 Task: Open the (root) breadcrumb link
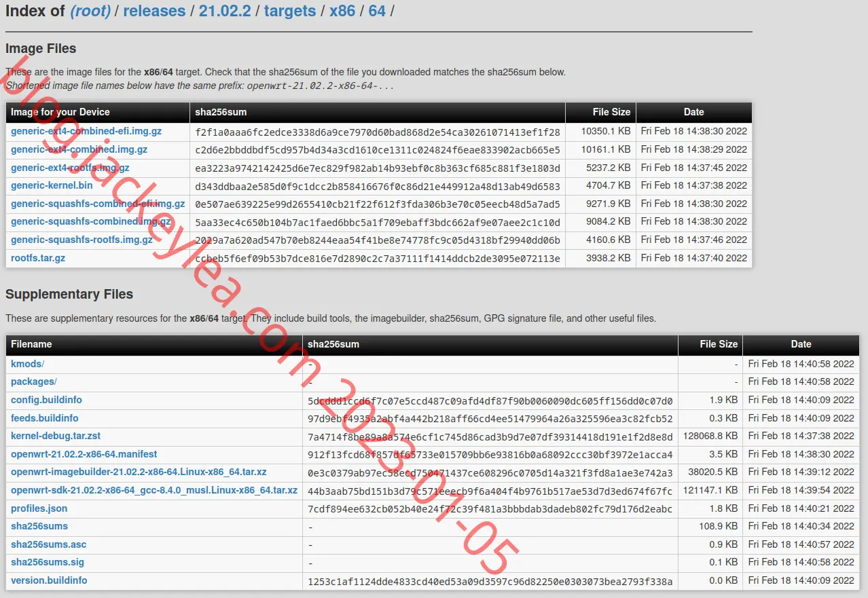tap(90, 11)
